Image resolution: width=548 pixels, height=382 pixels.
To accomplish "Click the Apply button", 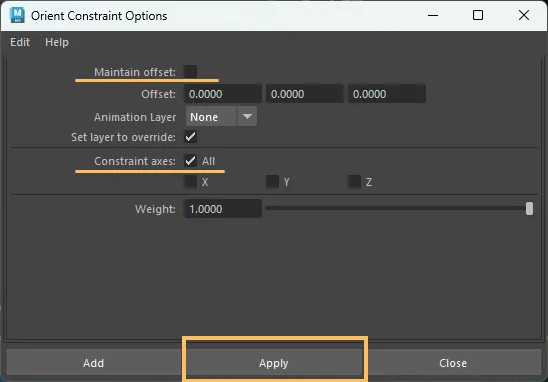I will (x=274, y=363).
